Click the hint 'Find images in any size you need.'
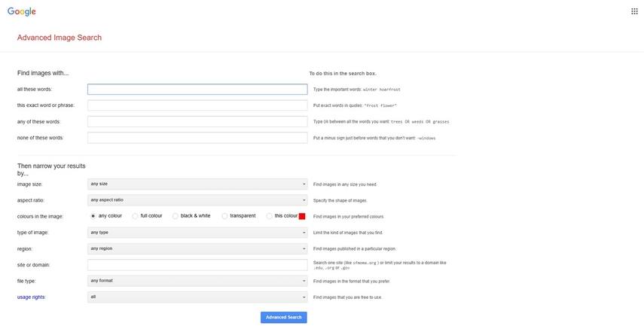The image size is (644, 332). [345, 184]
